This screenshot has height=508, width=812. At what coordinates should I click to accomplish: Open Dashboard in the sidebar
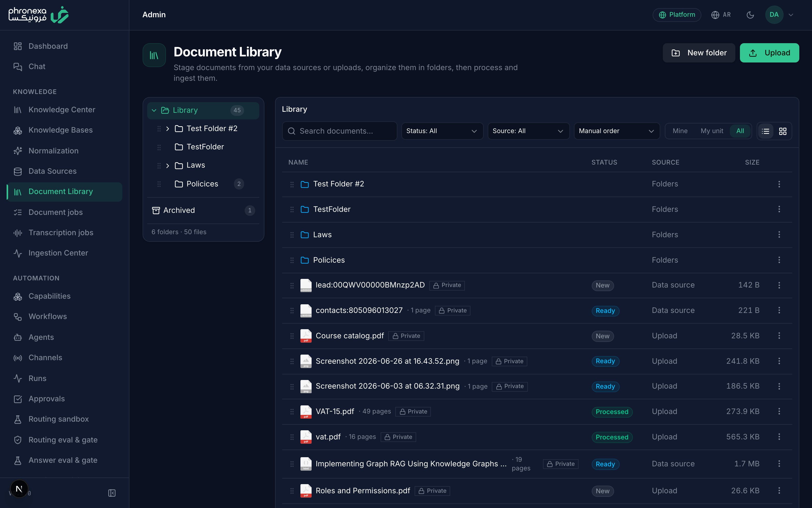click(64, 46)
